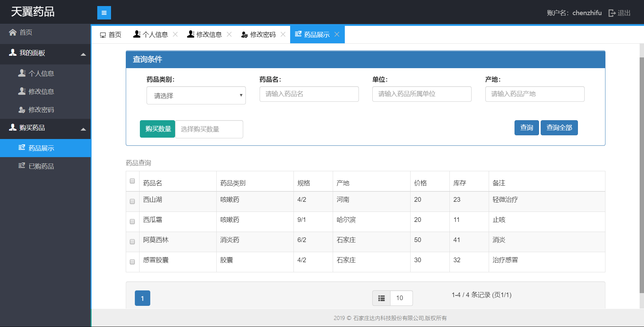This screenshot has width=644, height=327.
Task: Collapse the 购买药品 sidebar section
Action: pos(83,129)
